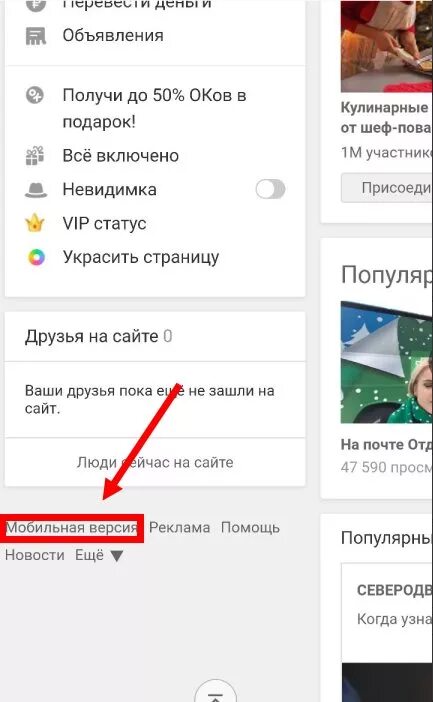Click the Помощь footer link

(x=250, y=528)
